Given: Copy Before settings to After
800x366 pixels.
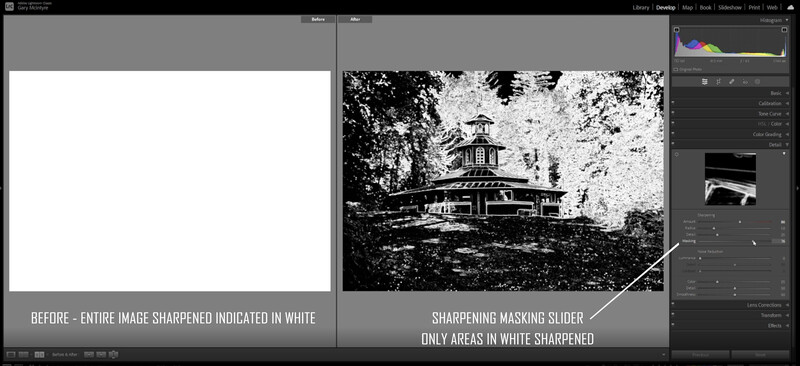Looking at the screenshot, I should 89,354.
